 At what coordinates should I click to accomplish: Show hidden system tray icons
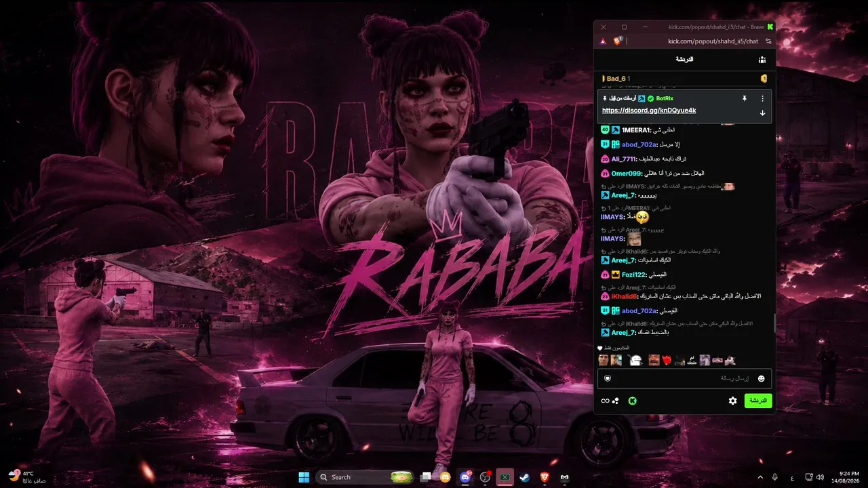tap(759, 477)
